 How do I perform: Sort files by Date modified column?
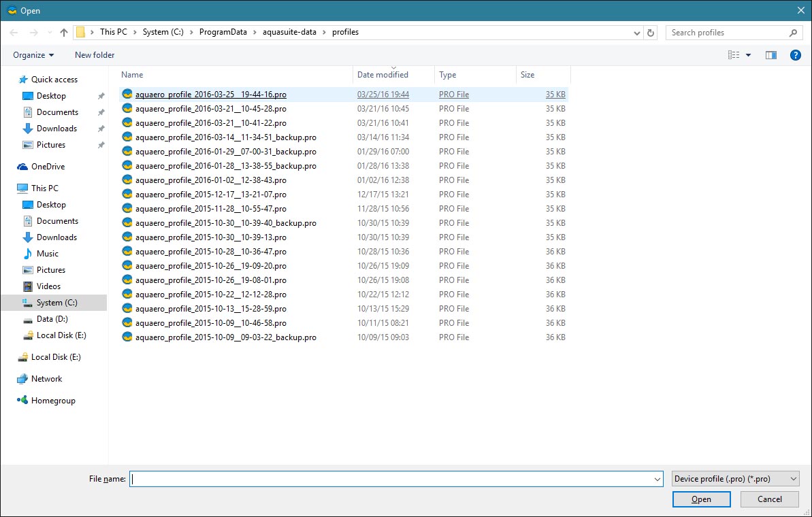click(383, 75)
